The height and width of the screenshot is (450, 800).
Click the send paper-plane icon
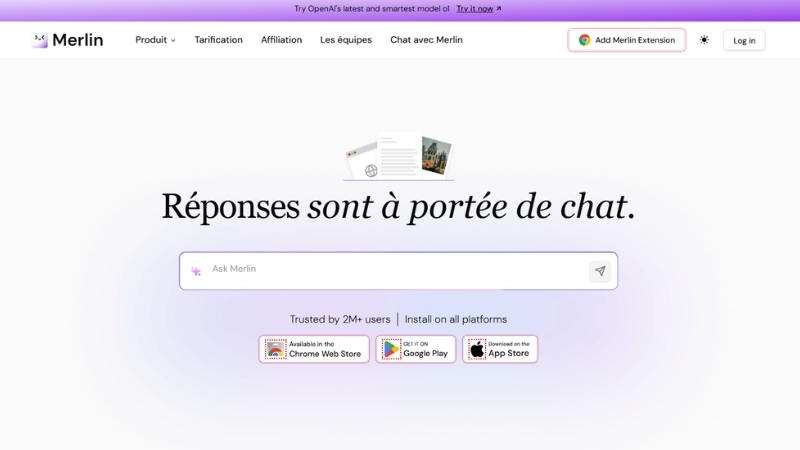pos(600,271)
